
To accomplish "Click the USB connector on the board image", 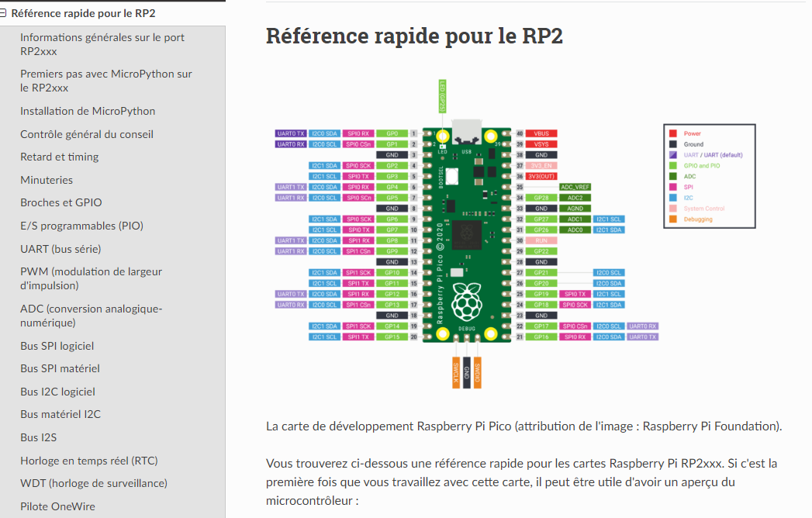I will tap(467, 132).
